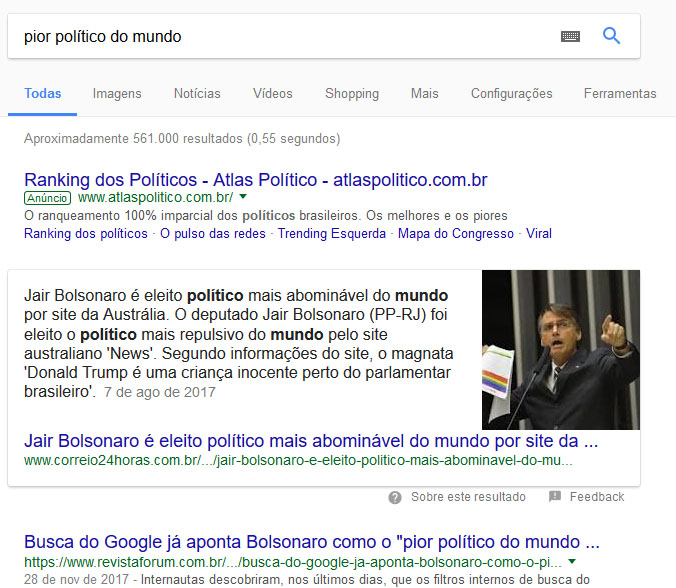676x588 pixels.
Task: Open the Mais search options menu
Action: tap(424, 94)
